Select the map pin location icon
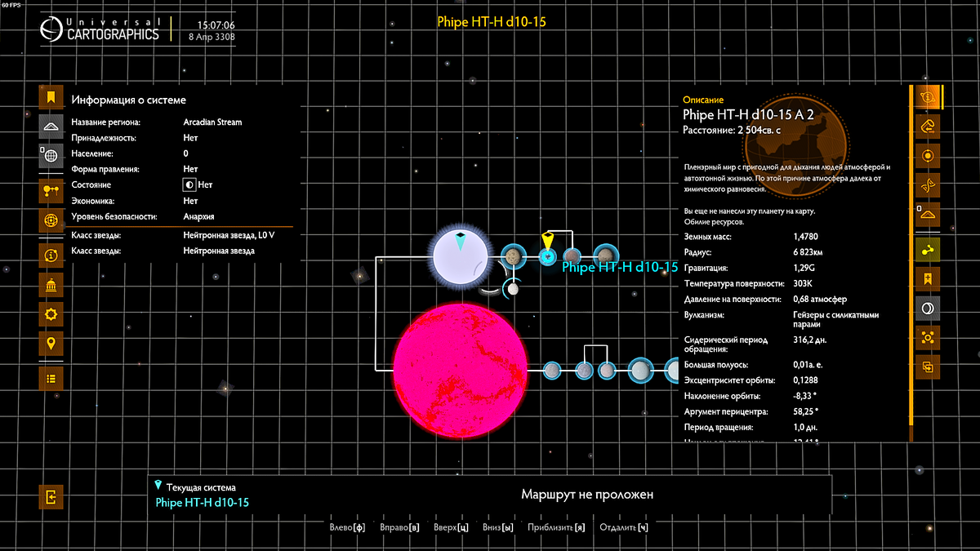 pos(51,344)
